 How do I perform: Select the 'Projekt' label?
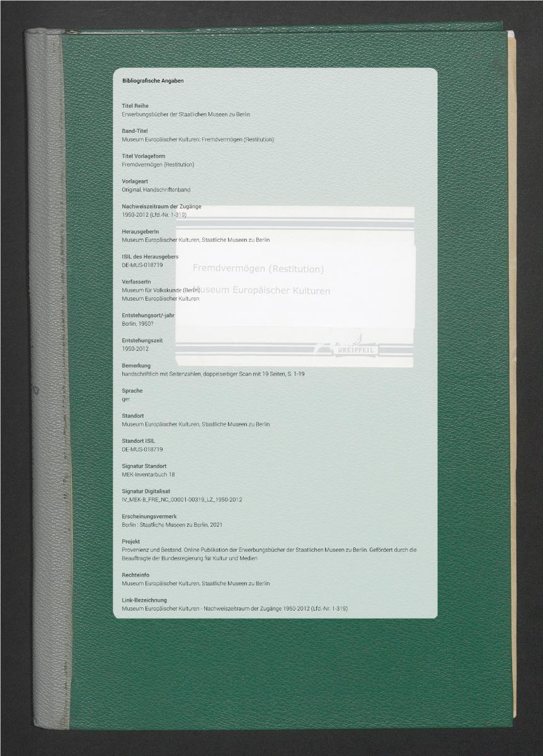pyautogui.click(x=131, y=542)
